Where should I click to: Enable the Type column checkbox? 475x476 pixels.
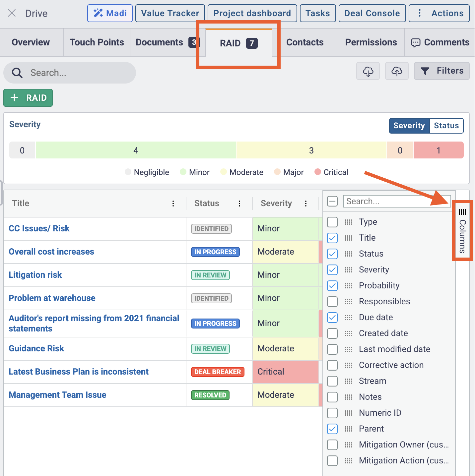[332, 222]
